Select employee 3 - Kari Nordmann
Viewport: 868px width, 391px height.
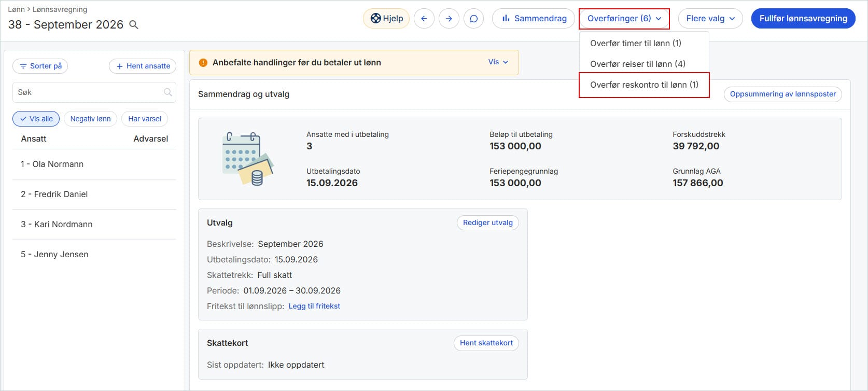click(x=94, y=225)
